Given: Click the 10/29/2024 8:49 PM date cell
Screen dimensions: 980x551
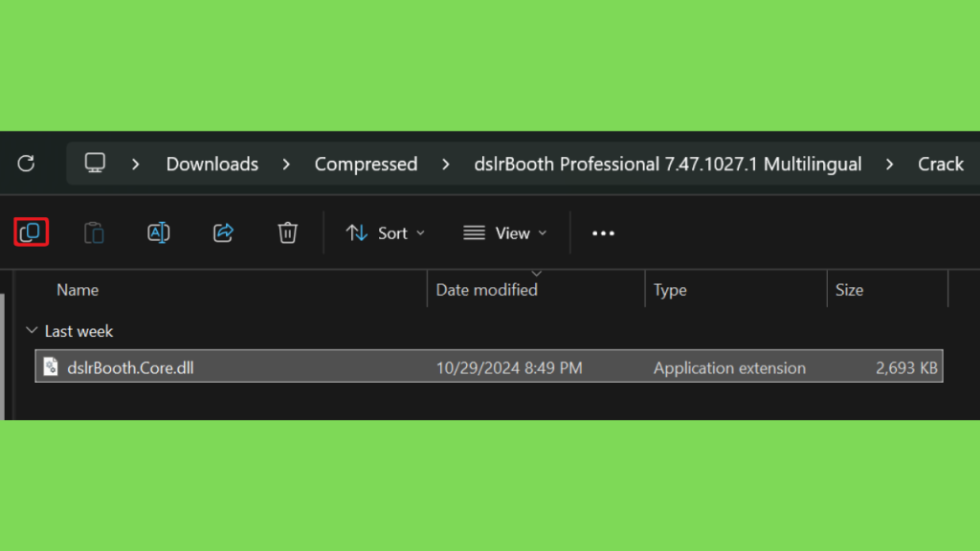Looking at the screenshot, I should click(x=509, y=368).
